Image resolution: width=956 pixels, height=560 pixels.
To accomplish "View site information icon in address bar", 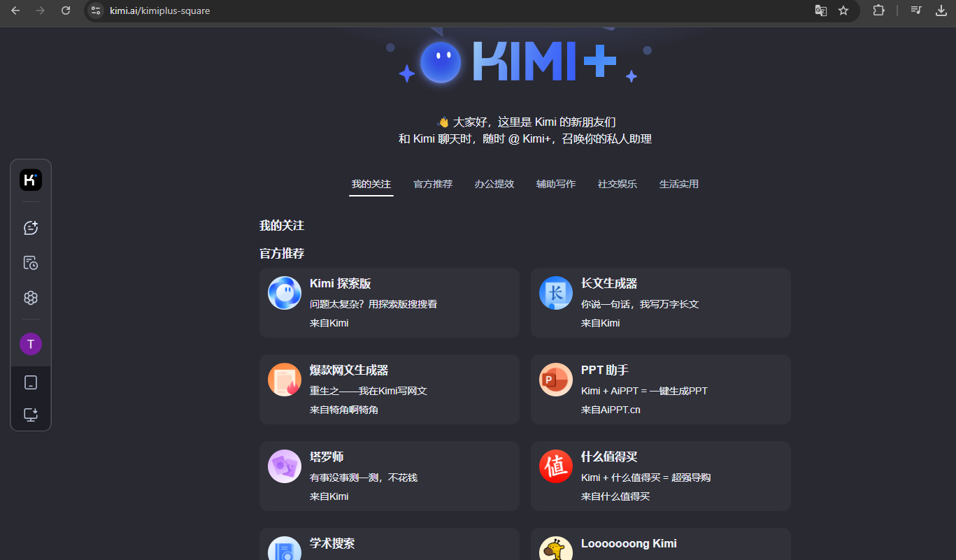I will [97, 10].
